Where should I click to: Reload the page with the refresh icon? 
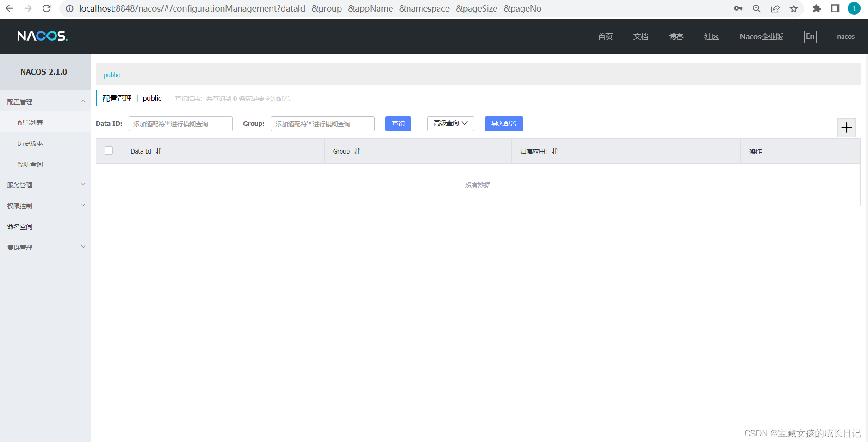coord(47,8)
